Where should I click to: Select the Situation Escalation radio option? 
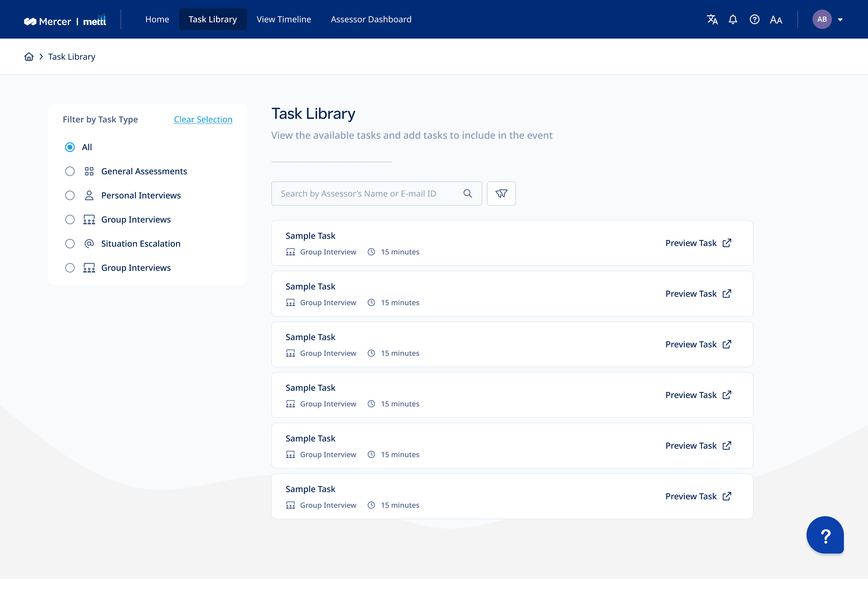point(70,244)
